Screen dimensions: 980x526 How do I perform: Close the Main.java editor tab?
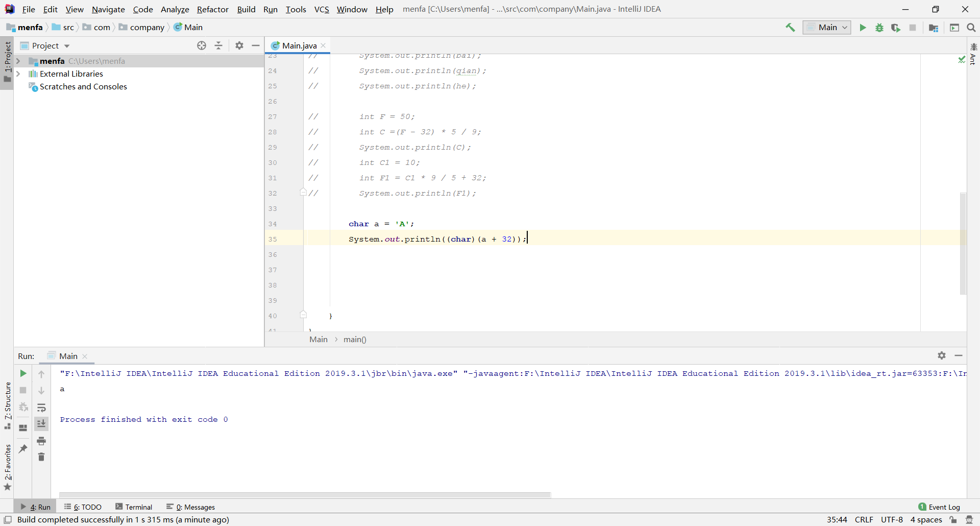[323, 45]
